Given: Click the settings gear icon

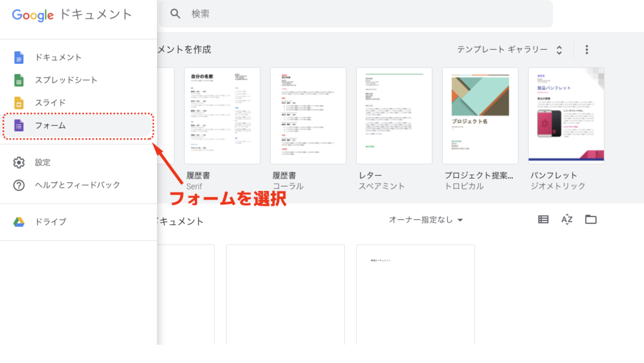Looking at the screenshot, I should click(19, 163).
